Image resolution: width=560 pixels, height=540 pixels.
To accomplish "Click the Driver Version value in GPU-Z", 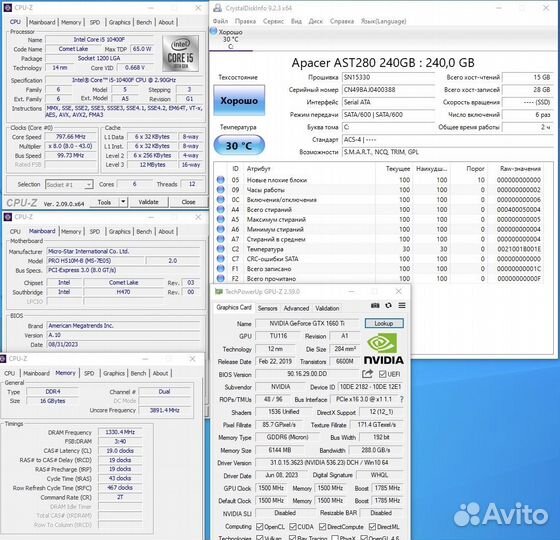I will pos(329,462).
